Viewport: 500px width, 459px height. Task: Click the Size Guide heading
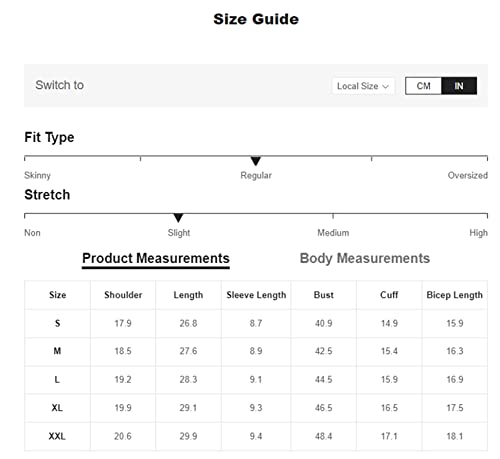point(256,19)
